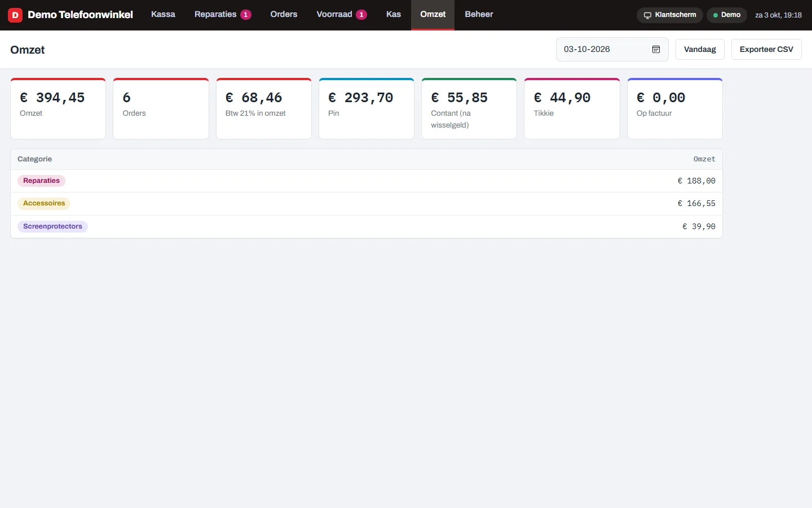The image size is (812, 508).
Task: Click the Omzet column header
Action: pos(704,159)
